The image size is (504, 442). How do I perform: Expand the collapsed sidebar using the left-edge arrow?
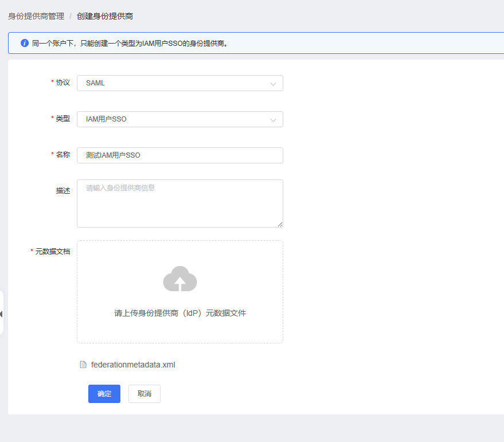coord(2,314)
